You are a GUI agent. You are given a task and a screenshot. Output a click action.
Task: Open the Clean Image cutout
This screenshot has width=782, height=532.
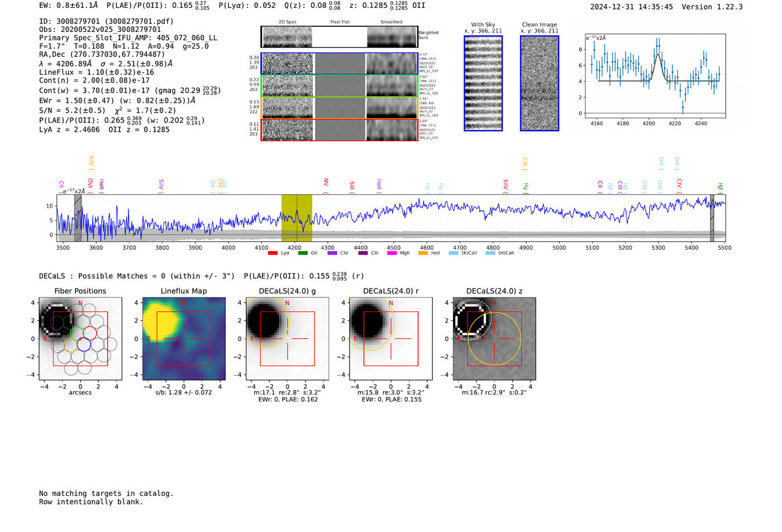click(540, 83)
